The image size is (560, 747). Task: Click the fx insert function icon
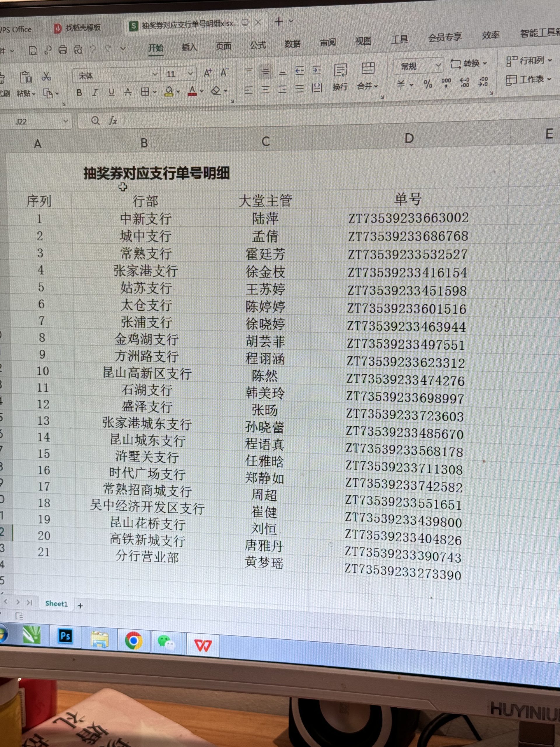[x=113, y=121]
